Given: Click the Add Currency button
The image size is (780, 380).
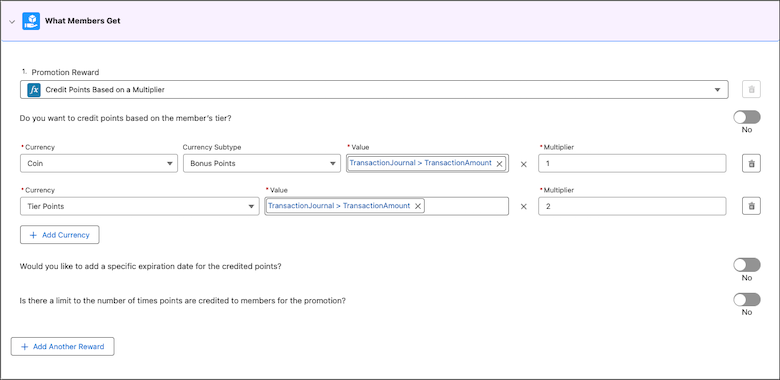Looking at the screenshot, I should pos(60,235).
